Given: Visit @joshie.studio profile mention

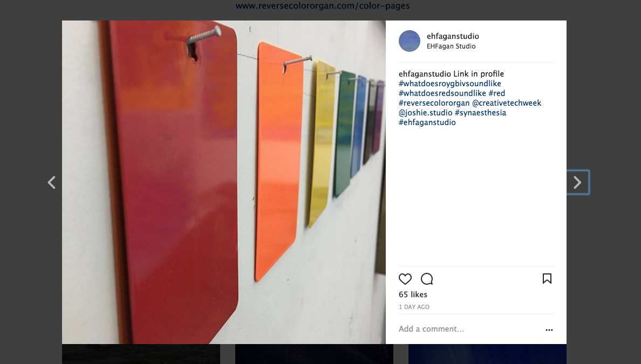Looking at the screenshot, I should pyautogui.click(x=426, y=113).
